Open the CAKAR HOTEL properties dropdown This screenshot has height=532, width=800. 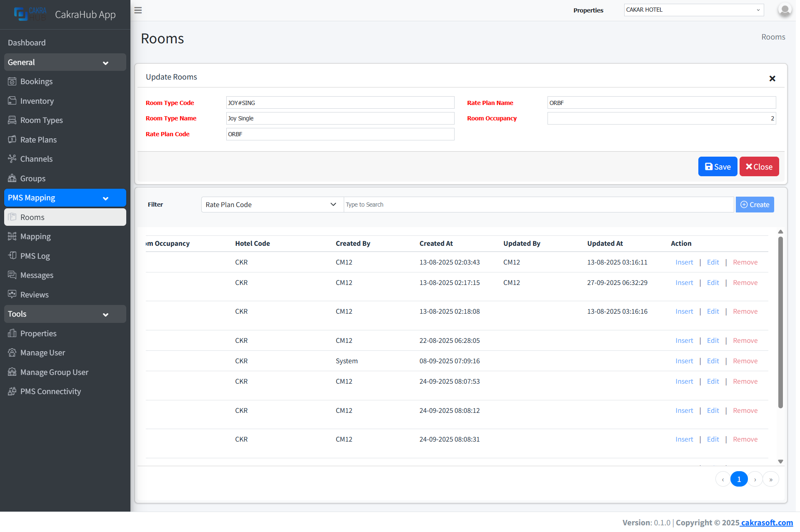pyautogui.click(x=693, y=10)
